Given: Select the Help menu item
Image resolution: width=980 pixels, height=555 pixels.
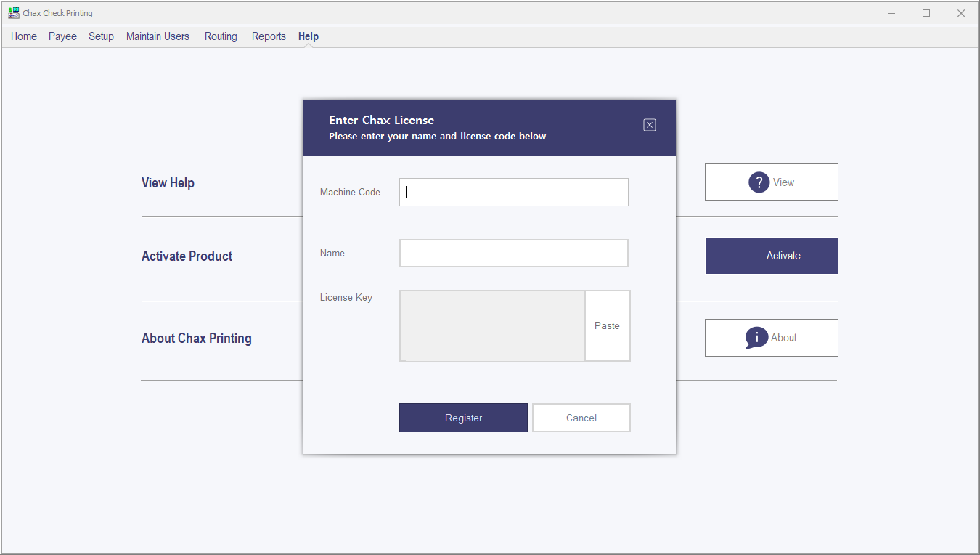Looking at the screenshot, I should coord(309,36).
